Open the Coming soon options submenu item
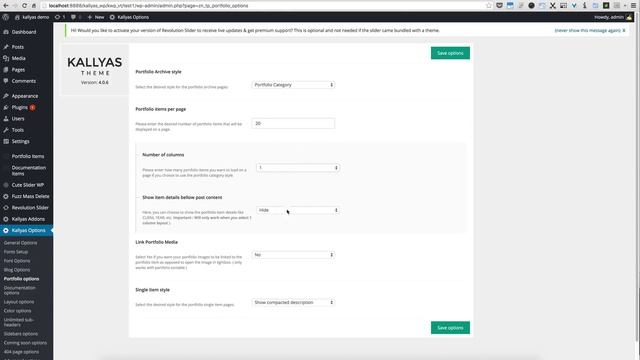This screenshot has width=640, height=360. [x=25, y=343]
